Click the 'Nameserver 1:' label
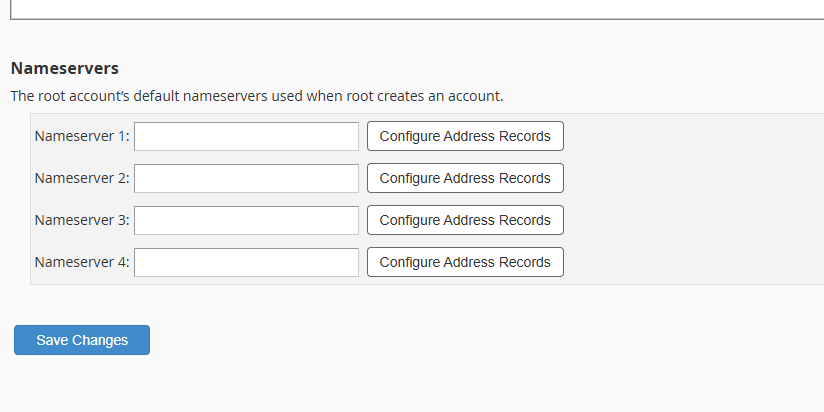Image resolution: width=824 pixels, height=412 pixels. click(82, 136)
